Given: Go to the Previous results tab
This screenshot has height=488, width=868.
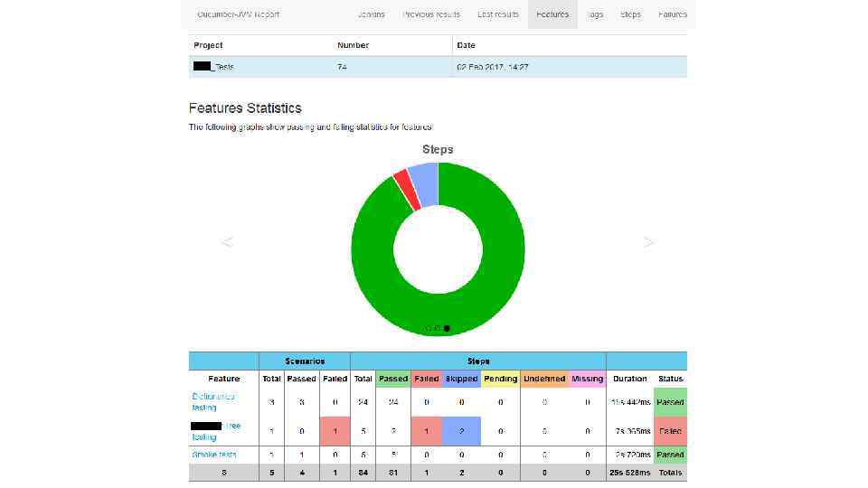Looking at the screenshot, I should click(431, 14).
